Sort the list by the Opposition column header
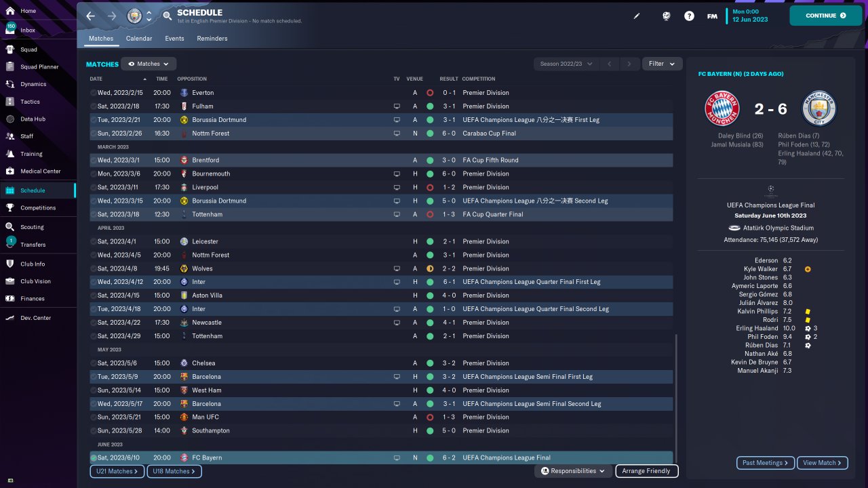 (x=192, y=79)
